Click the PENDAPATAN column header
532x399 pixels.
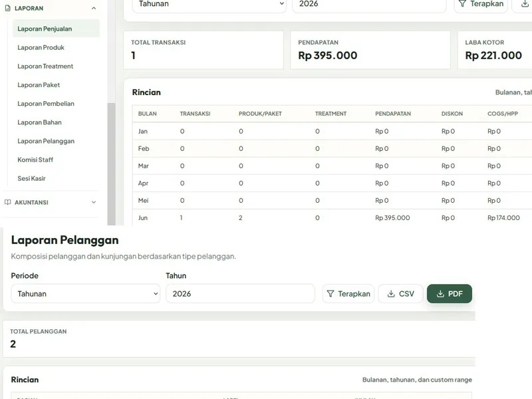tap(393, 114)
